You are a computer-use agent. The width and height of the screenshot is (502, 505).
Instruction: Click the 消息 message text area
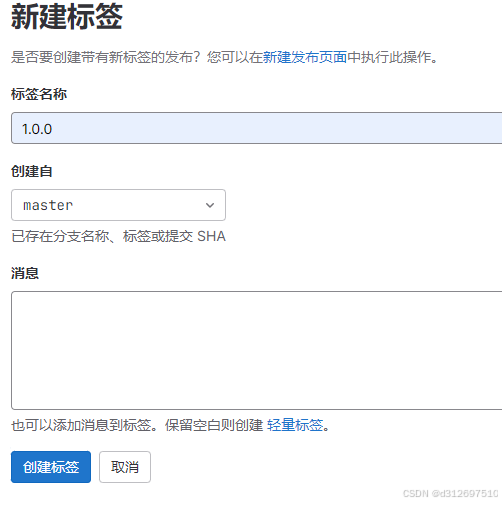(x=257, y=350)
